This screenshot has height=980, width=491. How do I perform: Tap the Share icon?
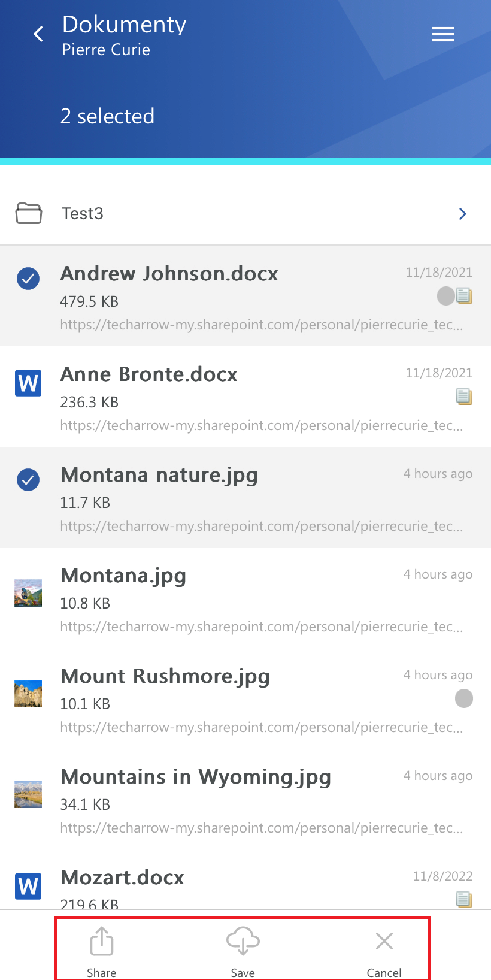[x=102, y=942]
